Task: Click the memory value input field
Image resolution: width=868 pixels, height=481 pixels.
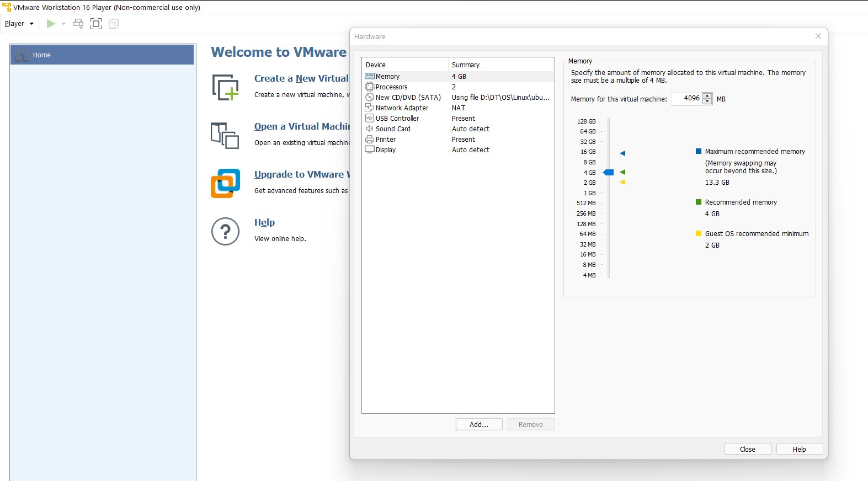Action: click(686, 98)
